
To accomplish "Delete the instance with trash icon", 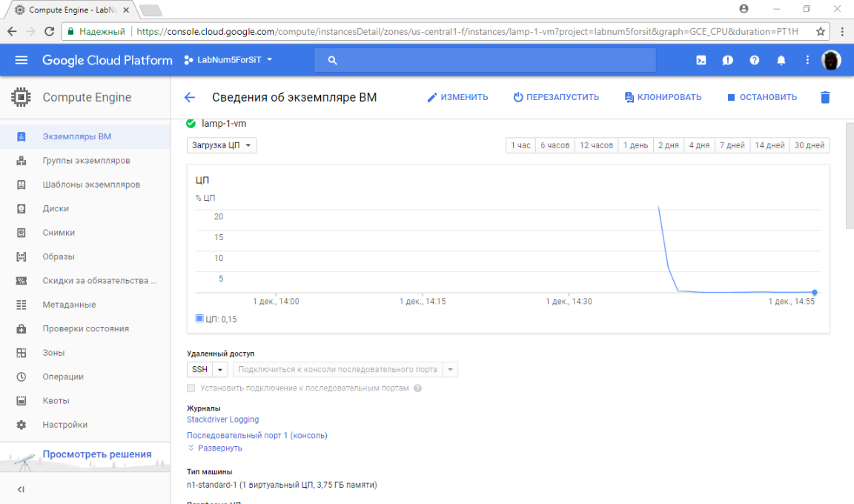I will tap(825, 97).
